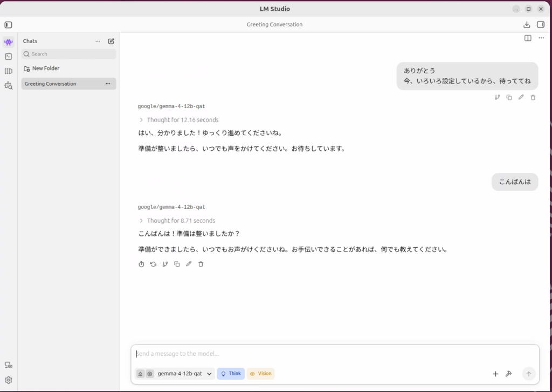552x392 pixels.
Task: Open the tools hammer icon
Action: 508,374
